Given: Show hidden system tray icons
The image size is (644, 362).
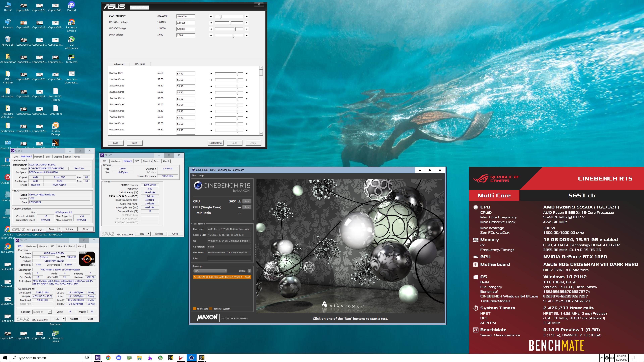Looking at the screenshot, I should 602,358.
